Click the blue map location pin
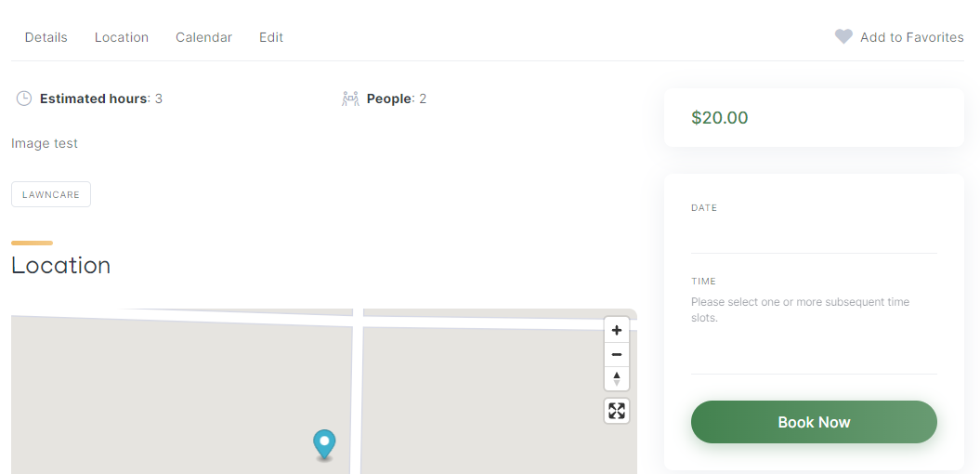The image size is (980, 474). [324, 444]
